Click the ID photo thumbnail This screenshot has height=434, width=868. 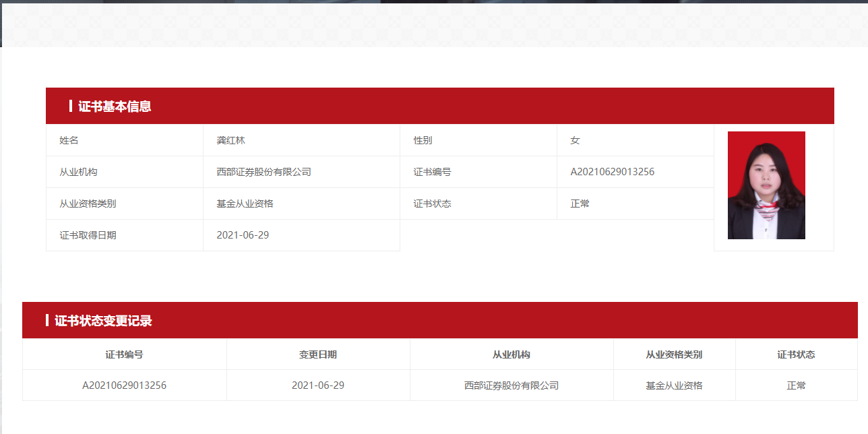click(766, 185)
